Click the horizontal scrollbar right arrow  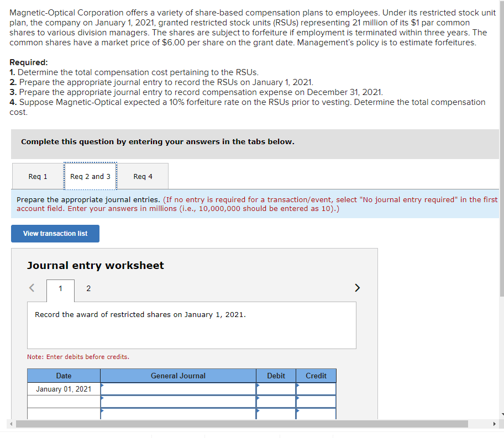pos(495,424)
